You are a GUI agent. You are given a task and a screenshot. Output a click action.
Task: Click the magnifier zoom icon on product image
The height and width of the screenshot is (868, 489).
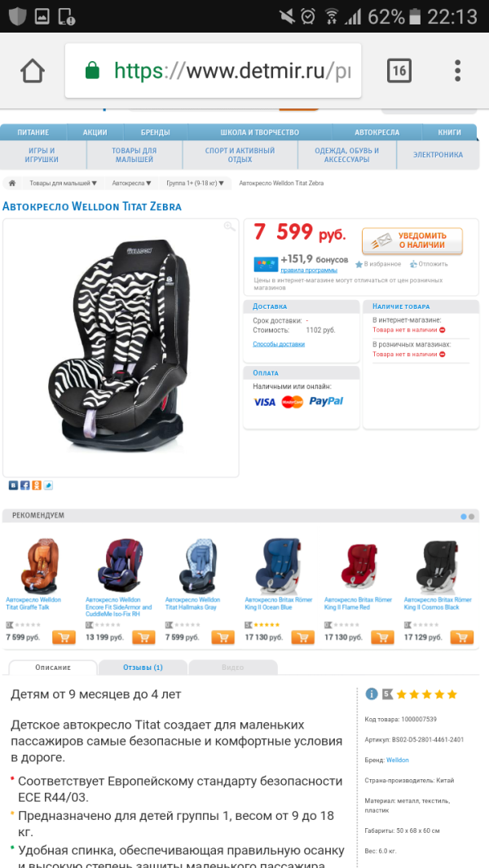coord(229,227)
